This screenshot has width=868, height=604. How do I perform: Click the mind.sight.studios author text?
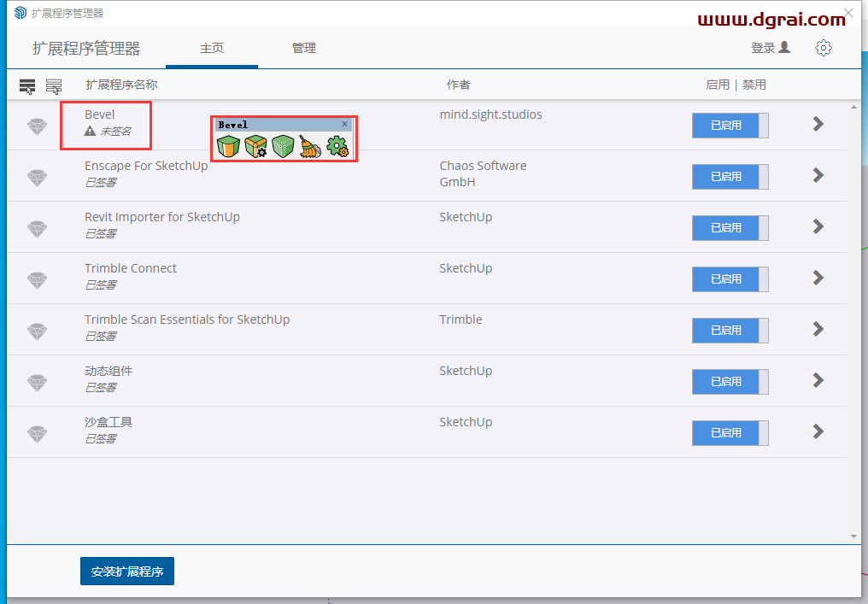coord(490,114)
